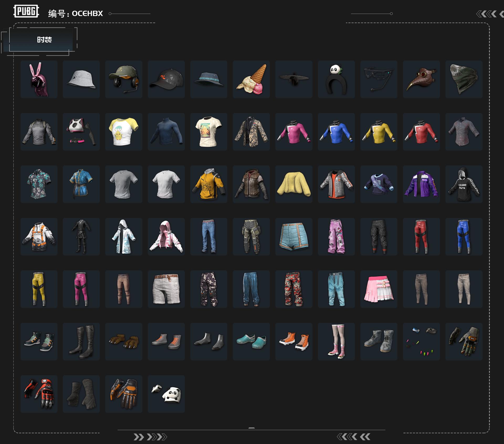Select the yellow sleeve chick t-shirt
This screenshot has width=504, height=444.
coord(124,132)
